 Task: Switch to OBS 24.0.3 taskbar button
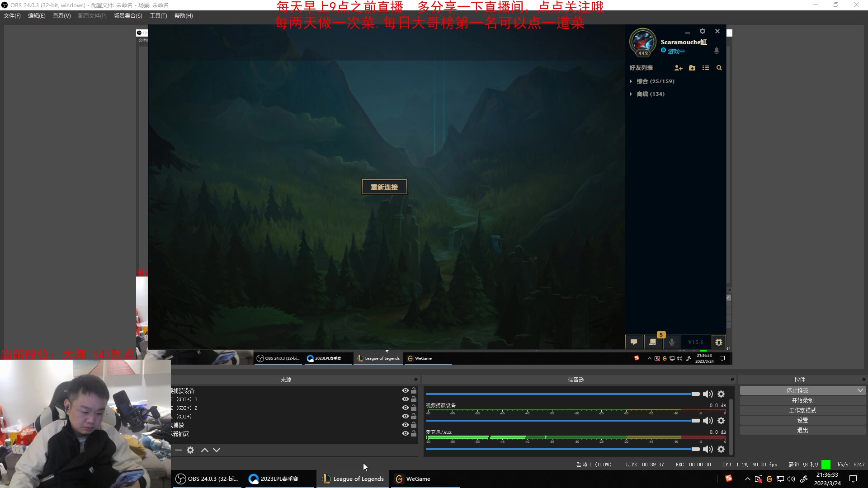coord(207,479)
